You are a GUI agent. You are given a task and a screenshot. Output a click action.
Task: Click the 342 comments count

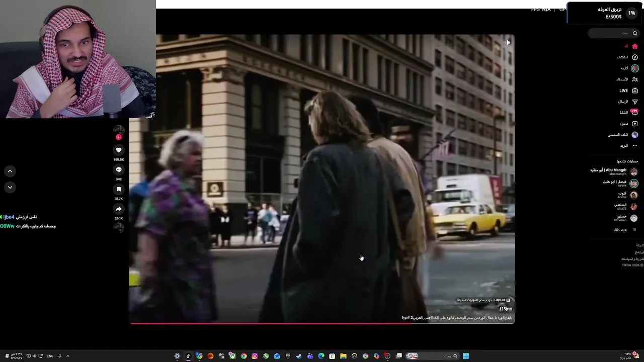click(x=119, y=179)
